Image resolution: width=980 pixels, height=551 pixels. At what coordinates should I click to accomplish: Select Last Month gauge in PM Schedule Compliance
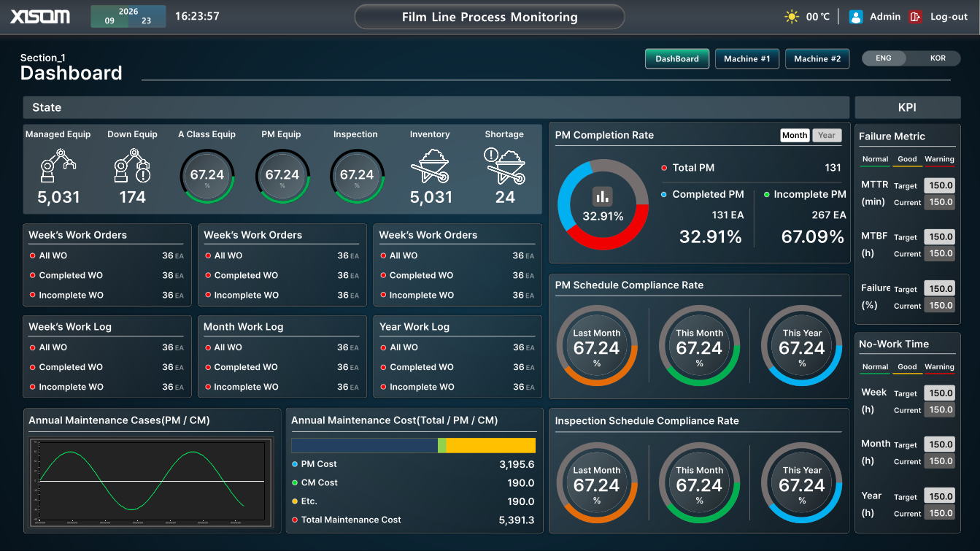(x=597, y=345)
